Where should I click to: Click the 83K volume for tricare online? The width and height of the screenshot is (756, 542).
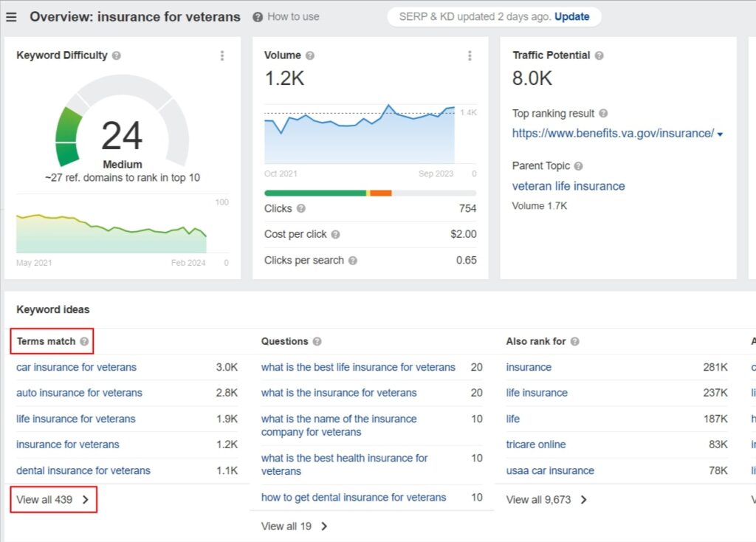[718, 445]
